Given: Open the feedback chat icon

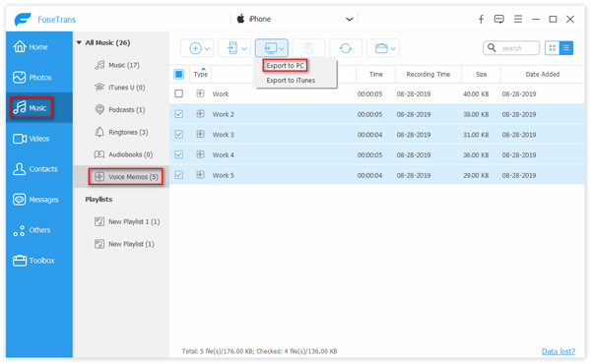Looking at the screenshot, I should (499, 19).
